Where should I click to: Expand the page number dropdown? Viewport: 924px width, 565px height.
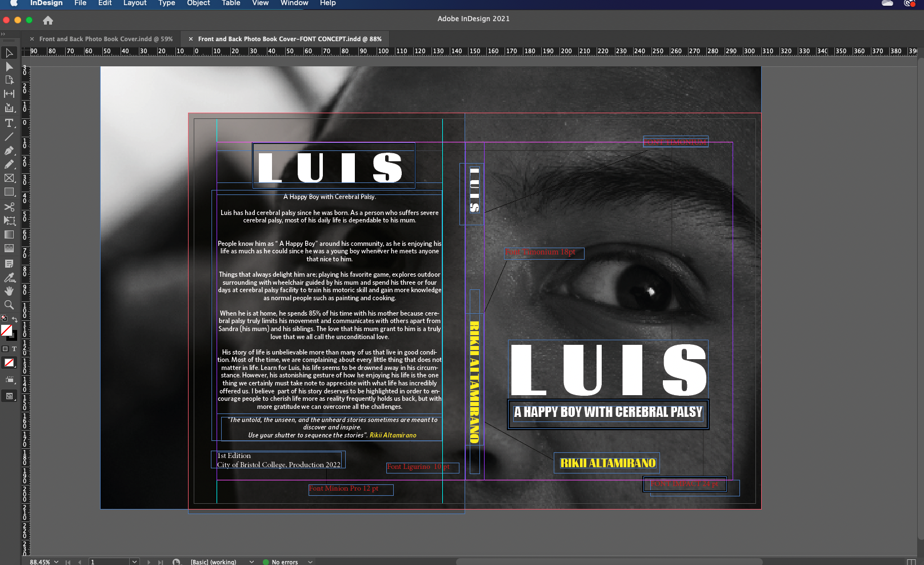pyautogui.click(x=134, y=562)
